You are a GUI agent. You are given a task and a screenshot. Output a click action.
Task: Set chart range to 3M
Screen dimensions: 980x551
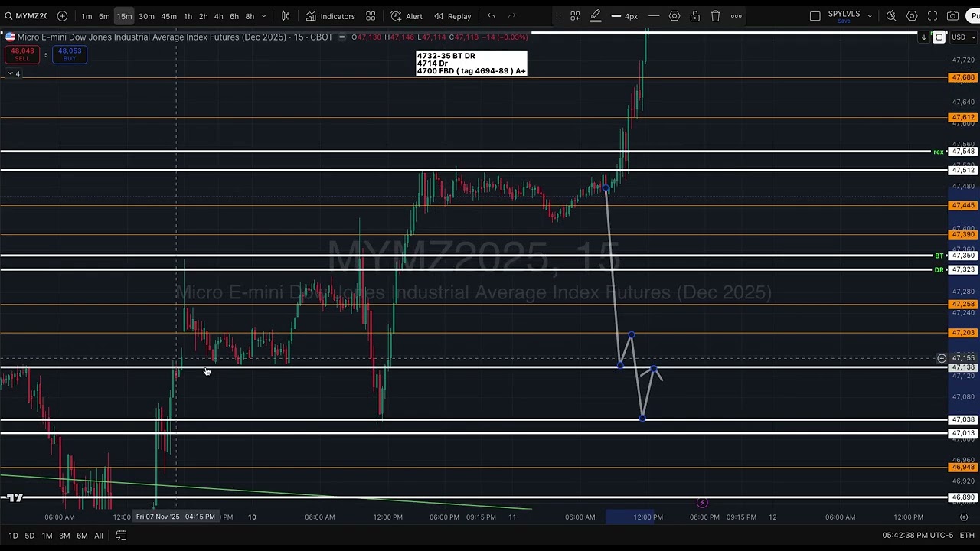tap(64, 536)
